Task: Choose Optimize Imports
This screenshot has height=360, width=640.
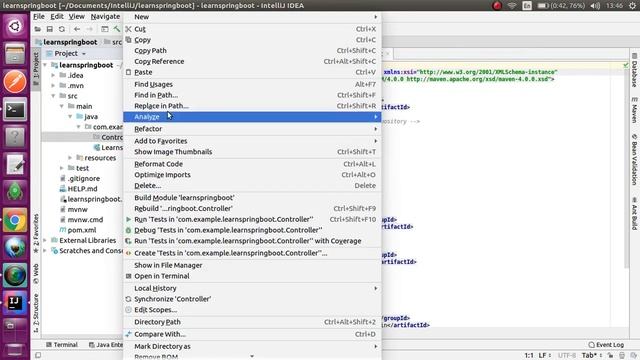Action: (252, 175)
